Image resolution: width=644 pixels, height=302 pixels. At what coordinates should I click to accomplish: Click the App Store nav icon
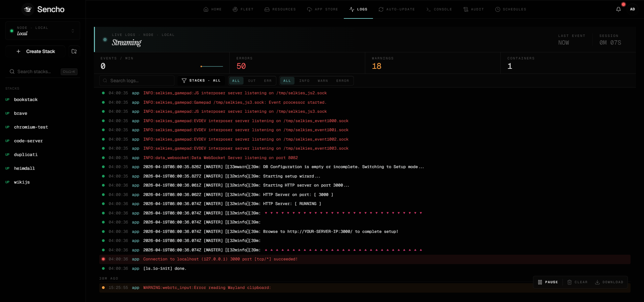(310, 9)
